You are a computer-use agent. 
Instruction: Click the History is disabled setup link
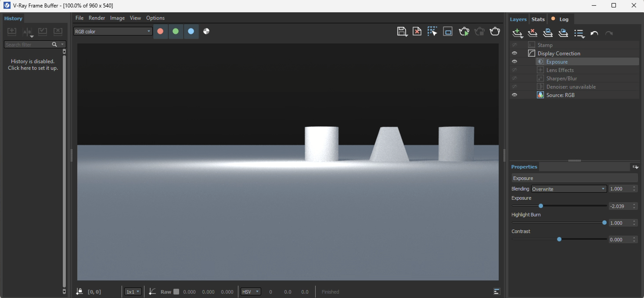point(33,65)
